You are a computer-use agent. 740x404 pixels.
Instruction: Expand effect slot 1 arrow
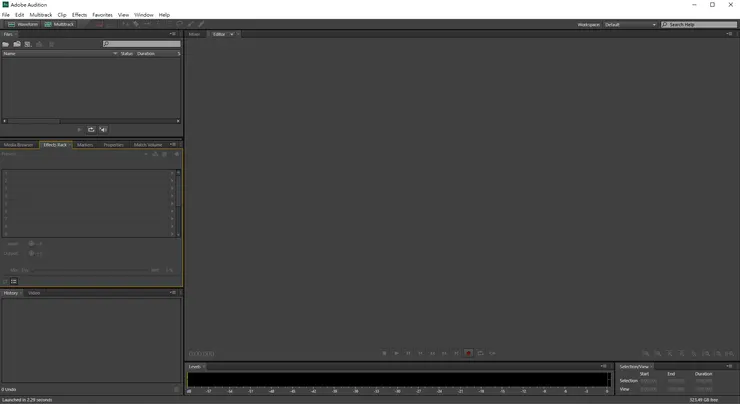point(172,174)
